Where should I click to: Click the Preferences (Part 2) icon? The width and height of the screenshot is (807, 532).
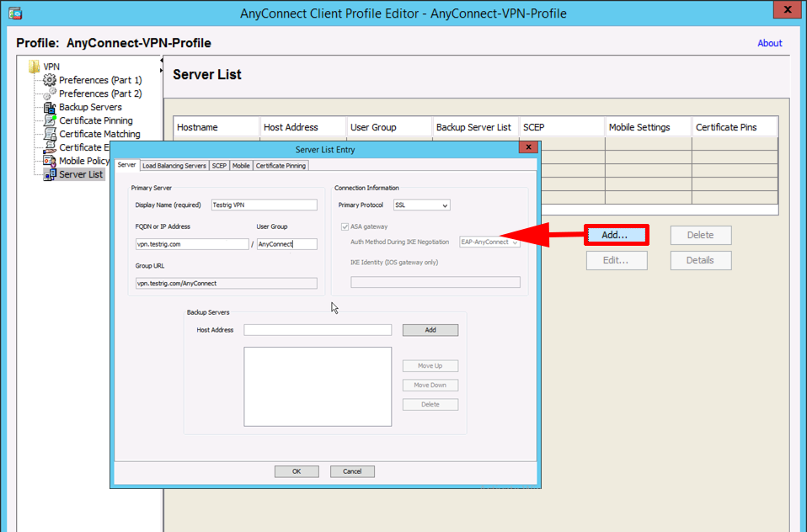point(50,93)
